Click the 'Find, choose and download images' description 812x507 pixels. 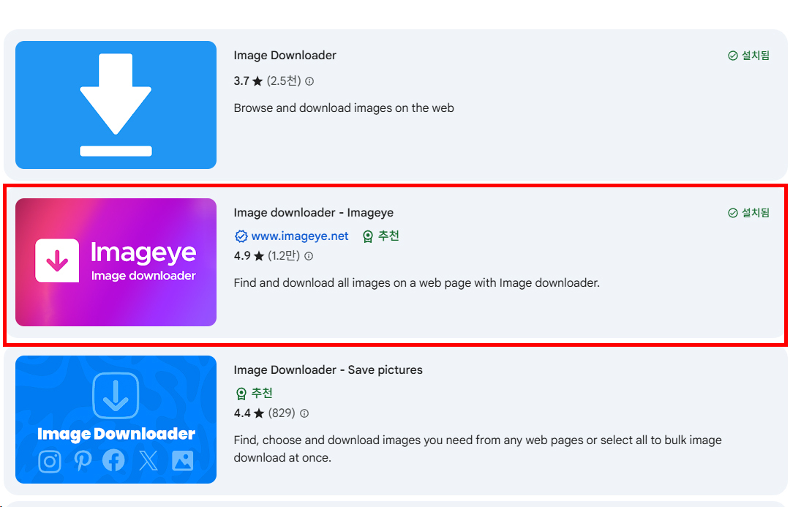[x=478, y=449]
